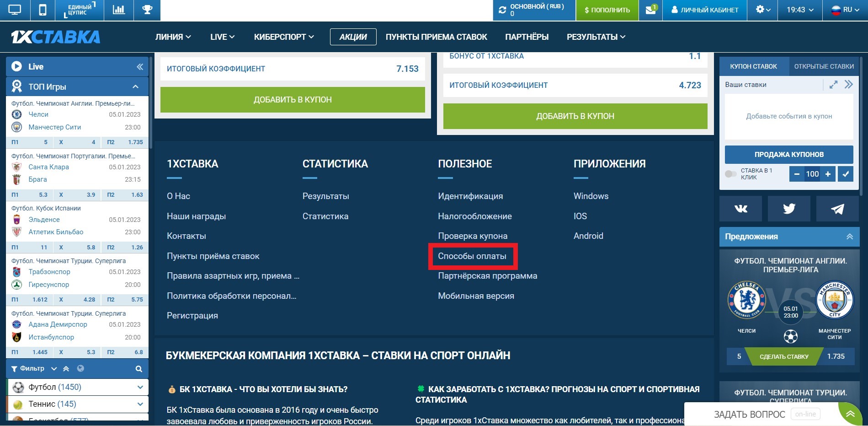868x426 pixels.
Task: Click СДЕЛАТЬ СТАВКУ in offer card
Action: coord(784,356)
